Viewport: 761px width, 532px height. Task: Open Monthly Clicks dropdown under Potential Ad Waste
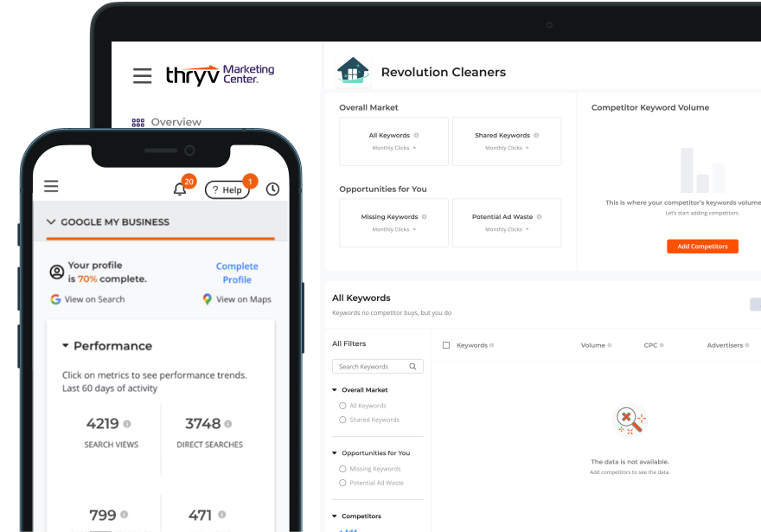(507, 229)
